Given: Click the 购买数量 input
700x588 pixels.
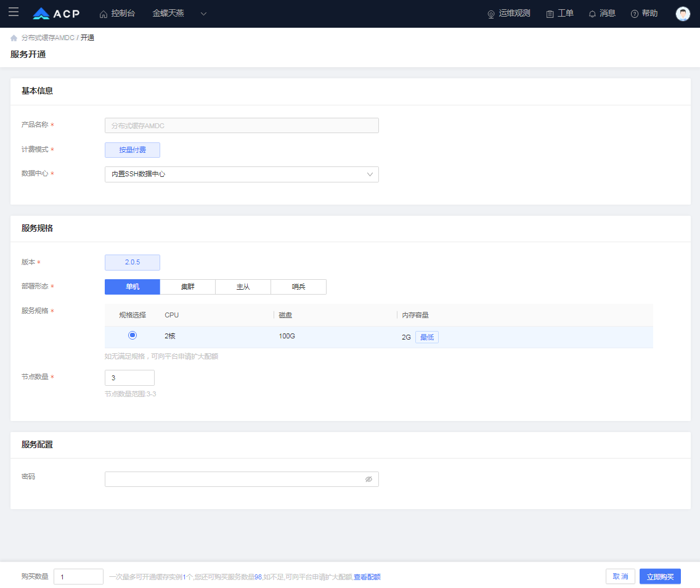Looking at the screenshot, I should pyautogui.click(x=79, y=576).
